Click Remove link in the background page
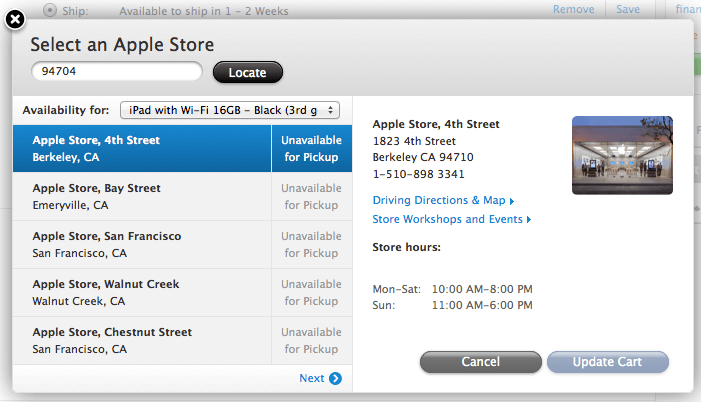Screen dimensions: 701x402 [574, 9]
